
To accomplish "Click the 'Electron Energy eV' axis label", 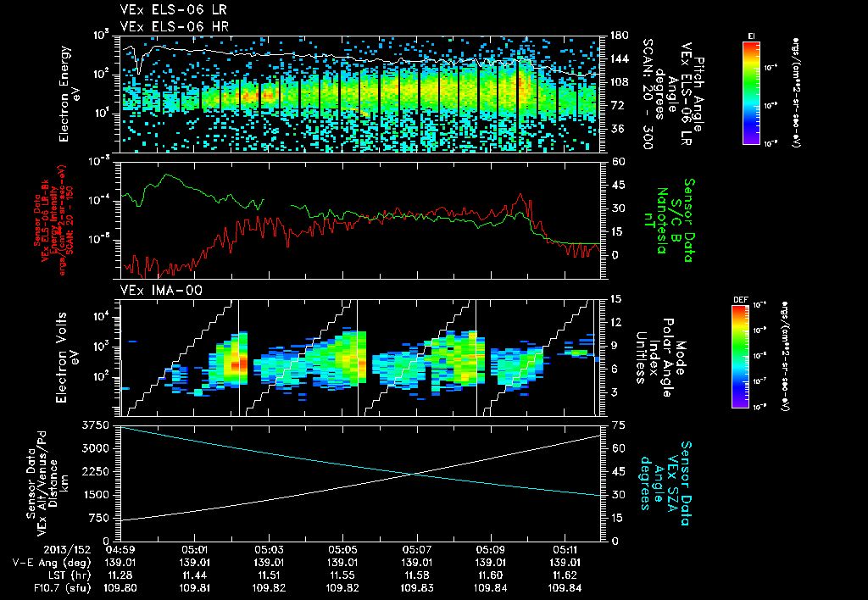I will coord(70,94).
